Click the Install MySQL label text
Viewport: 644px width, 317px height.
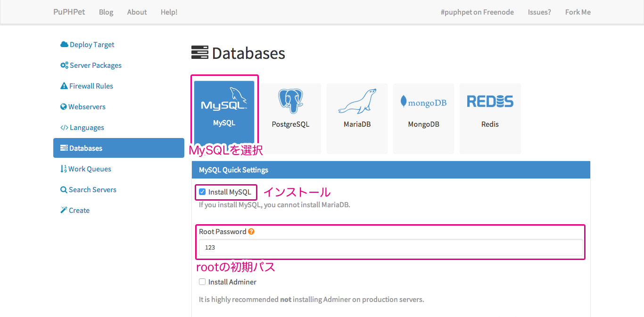pyautogui.click(x=230, y=192)
